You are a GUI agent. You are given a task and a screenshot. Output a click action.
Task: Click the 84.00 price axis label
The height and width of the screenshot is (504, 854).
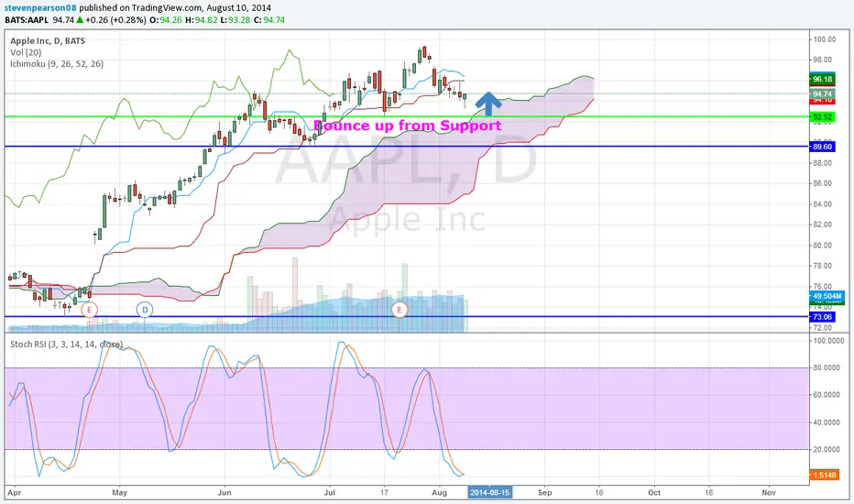coord(823,204)
